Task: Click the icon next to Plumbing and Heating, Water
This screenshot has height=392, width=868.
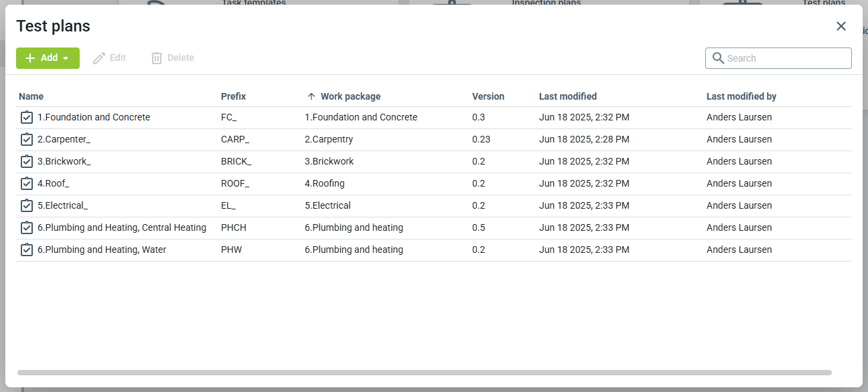Action: (27, 250)
